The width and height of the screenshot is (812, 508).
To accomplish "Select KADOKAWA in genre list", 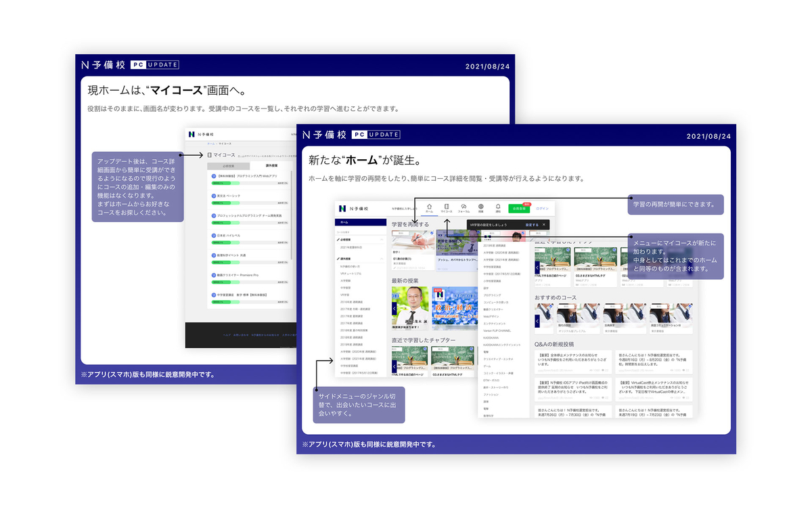I will tap(491, 338).
